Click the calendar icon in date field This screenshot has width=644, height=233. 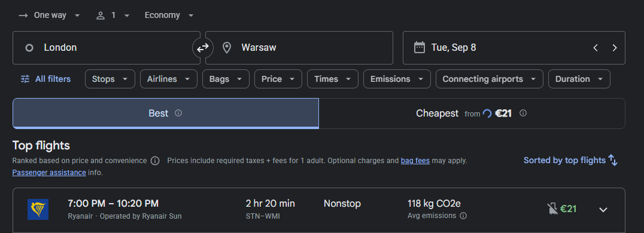click(420, 48)
